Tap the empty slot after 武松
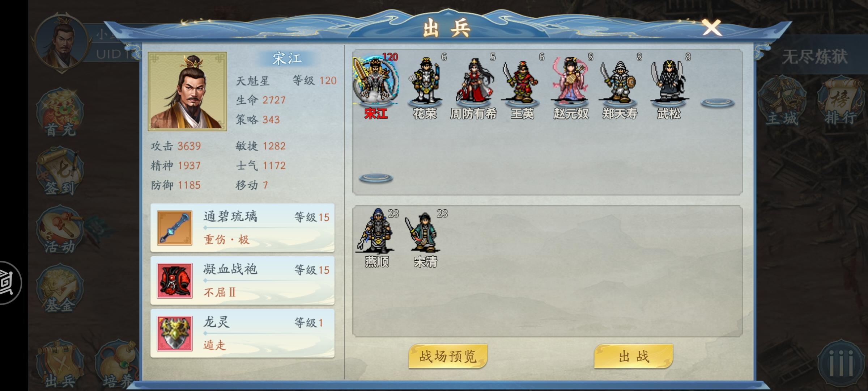This screenshot has height=391, width=868. point(718,103)
